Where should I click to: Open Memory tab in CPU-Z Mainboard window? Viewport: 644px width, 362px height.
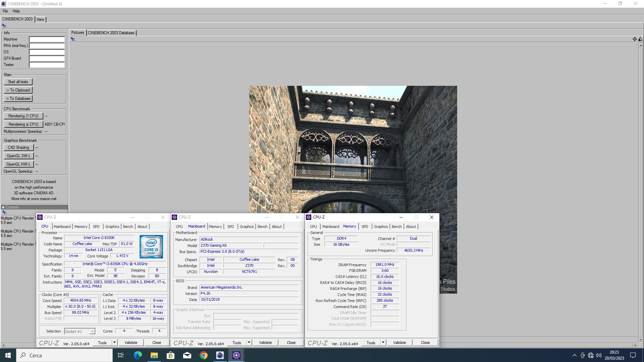(215, 227)
